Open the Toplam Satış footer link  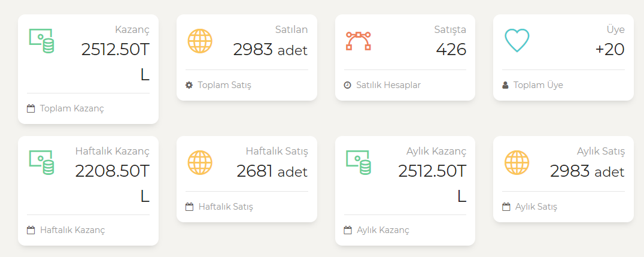point(224,85)
